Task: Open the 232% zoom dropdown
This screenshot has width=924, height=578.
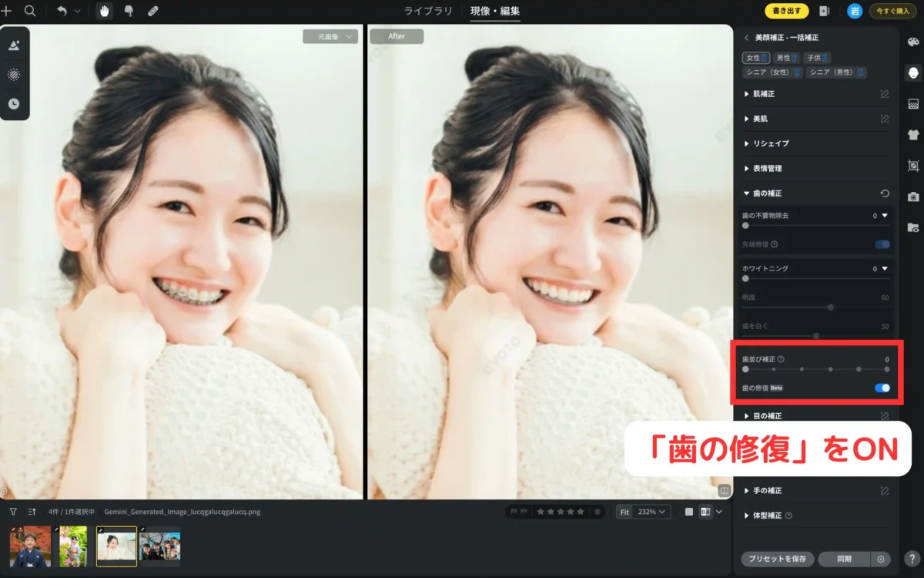Action: point(651,512)
